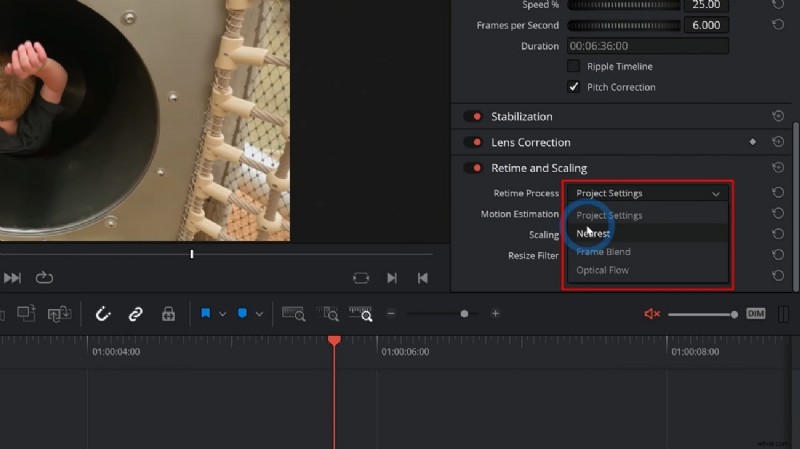Click match frame icon under viewer

[361, 278]
